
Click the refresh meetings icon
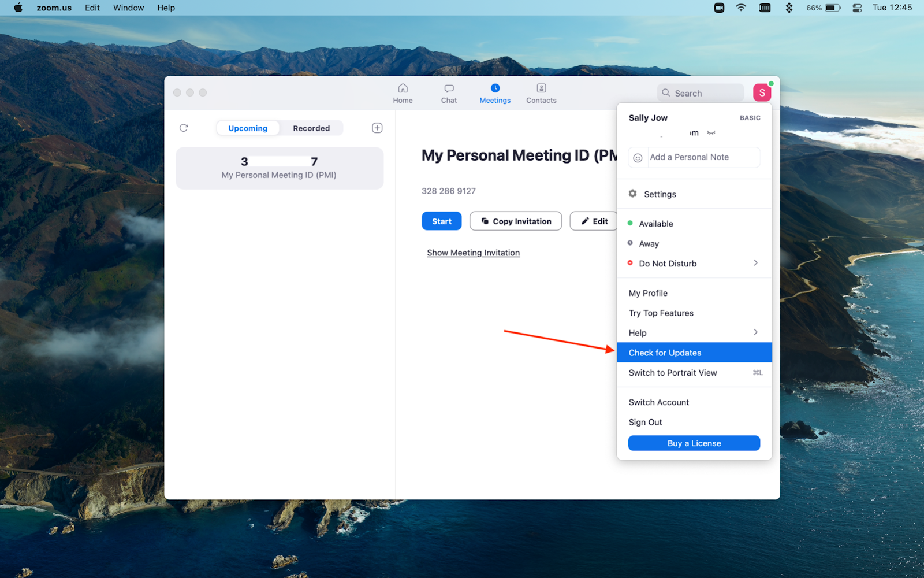pyautogui.click(x=184, y=128)
